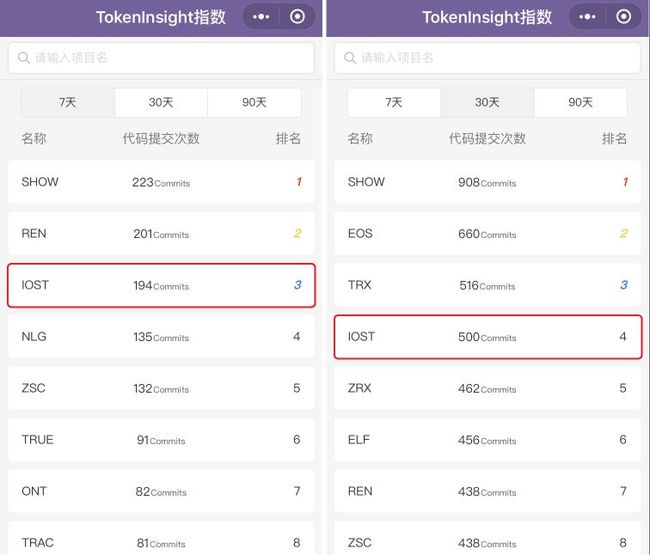Open the three-dot menu in left panel
The height and width of the screenshot is (555, 650).
click(x=261, y=17)
